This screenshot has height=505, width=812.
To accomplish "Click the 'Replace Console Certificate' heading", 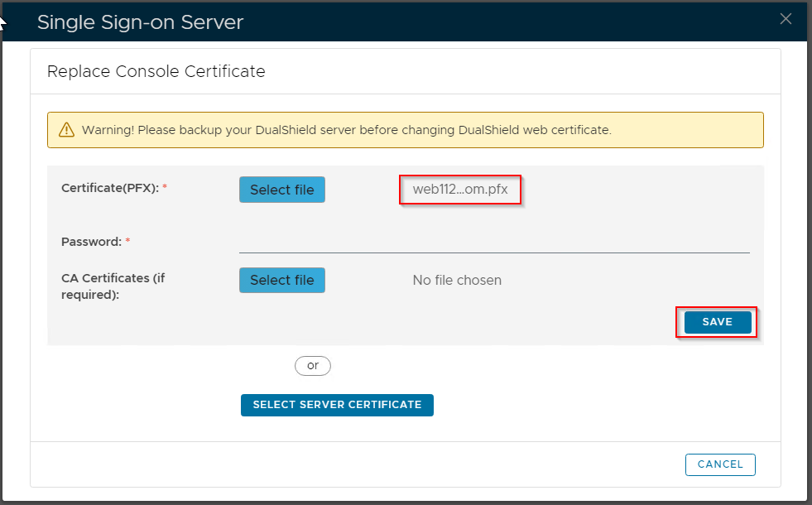I will click(156, 71).
